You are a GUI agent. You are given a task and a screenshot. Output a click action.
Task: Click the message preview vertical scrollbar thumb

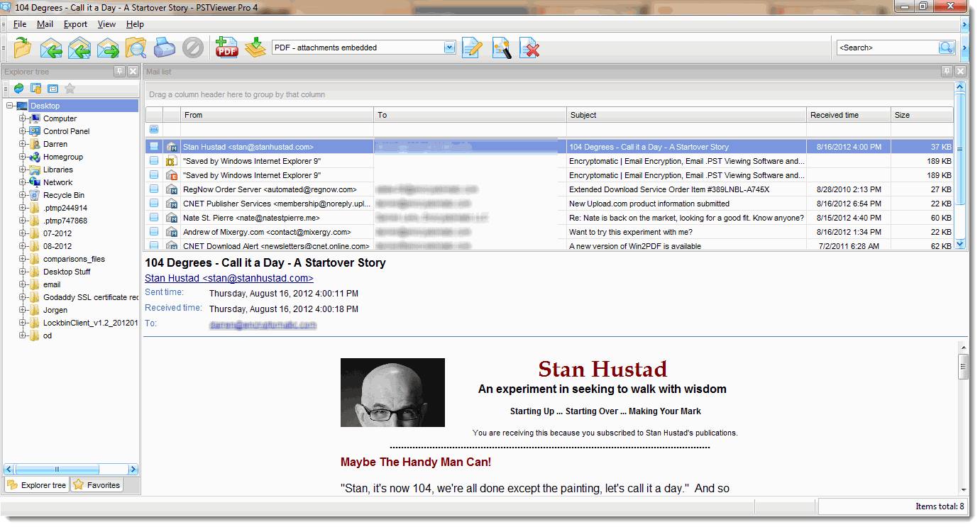point(963,367)
